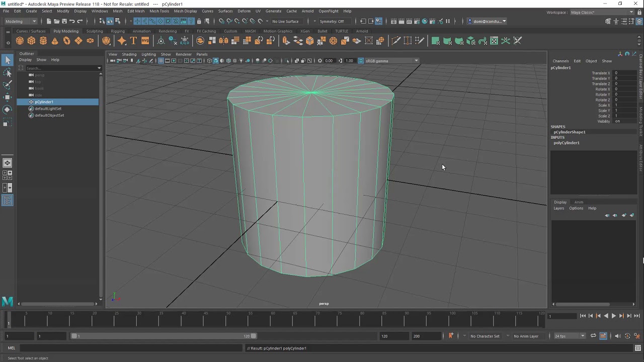Open the No Anim Layer dropdown arrow
The image size is (644, 362).
click(x=508, y=336)
